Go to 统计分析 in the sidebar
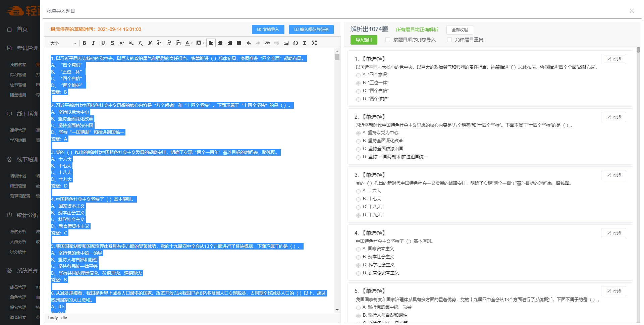This screenshot has width=644, height=325. [x=27, y=215]
